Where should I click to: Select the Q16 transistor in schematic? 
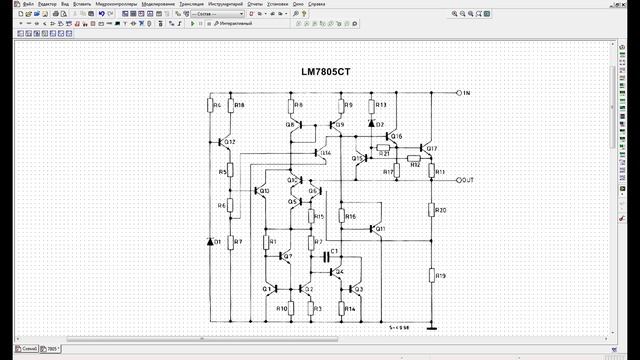(x=392, y=136)
